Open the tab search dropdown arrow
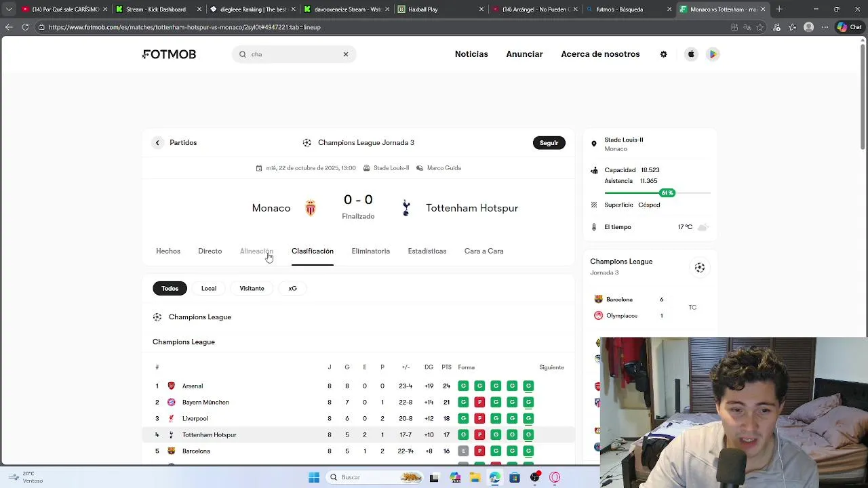Image resolution: width=868 pixels, height=488 pixels. [9, 9]
